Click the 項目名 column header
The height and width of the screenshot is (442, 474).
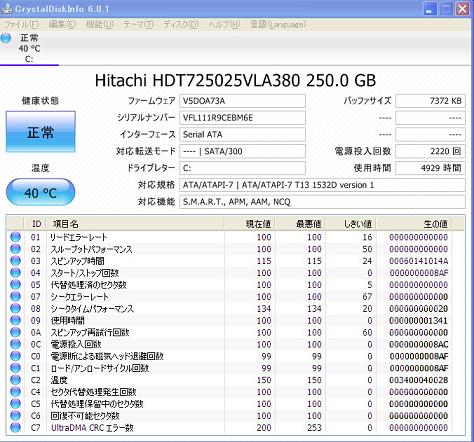coord(135,224)
